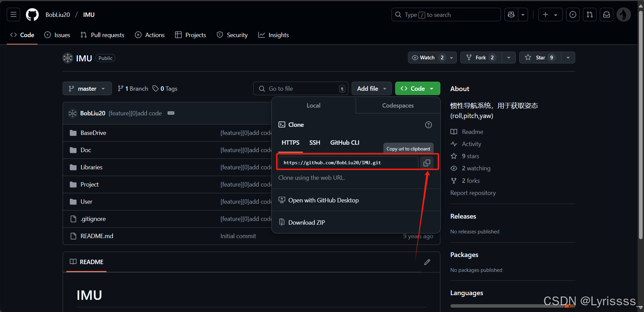Open the Copilot icon in header

(511, 15)
